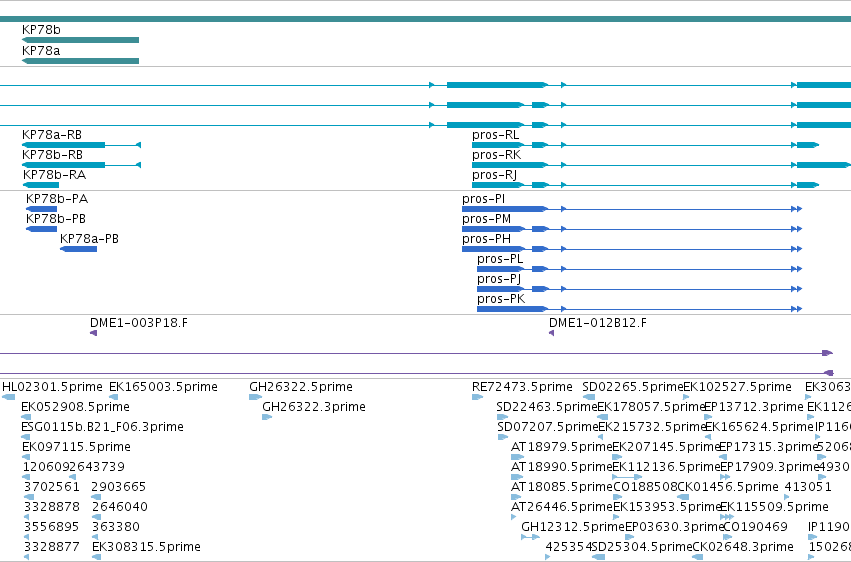Select the EK097115.5prime EST

[26, 457]
